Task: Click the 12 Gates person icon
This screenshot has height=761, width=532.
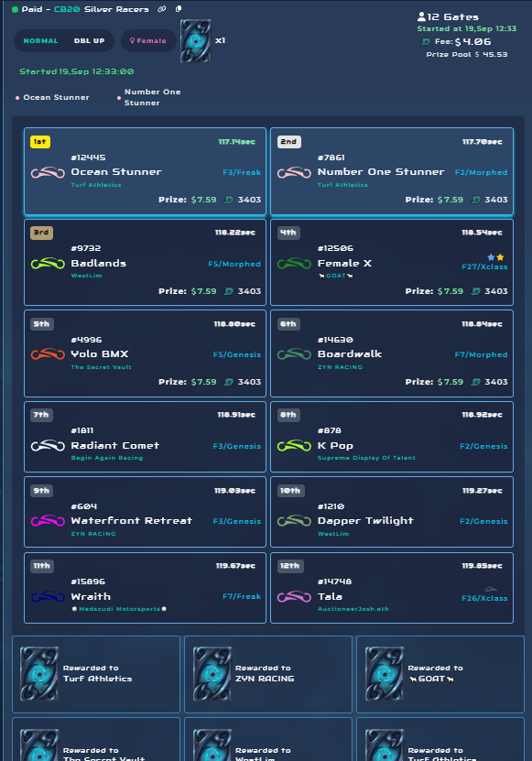Action: pyautogui.click(x=421, y=16)
